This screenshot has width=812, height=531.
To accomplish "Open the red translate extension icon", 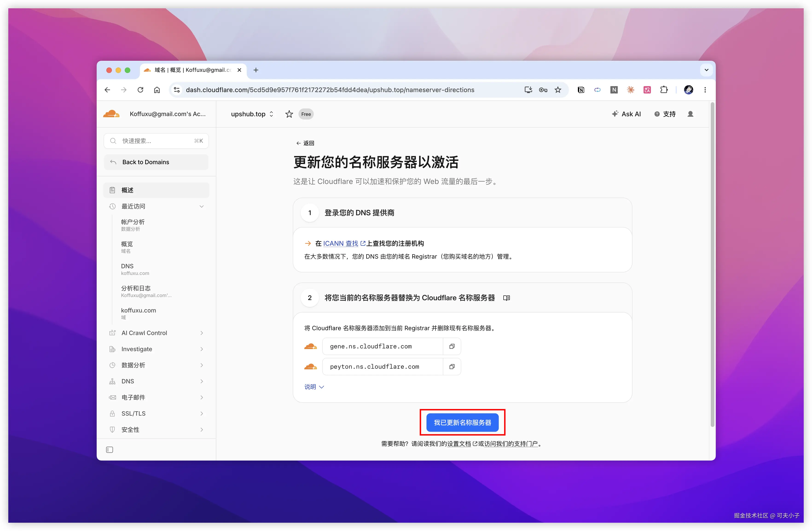I will tap(647, 90).
